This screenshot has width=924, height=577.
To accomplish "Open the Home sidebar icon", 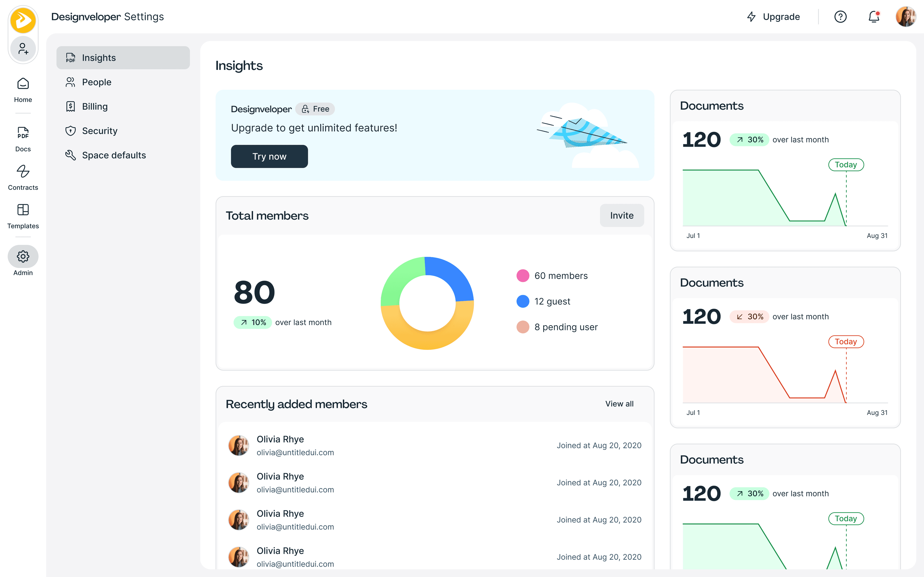I will [x=23, y=84].
